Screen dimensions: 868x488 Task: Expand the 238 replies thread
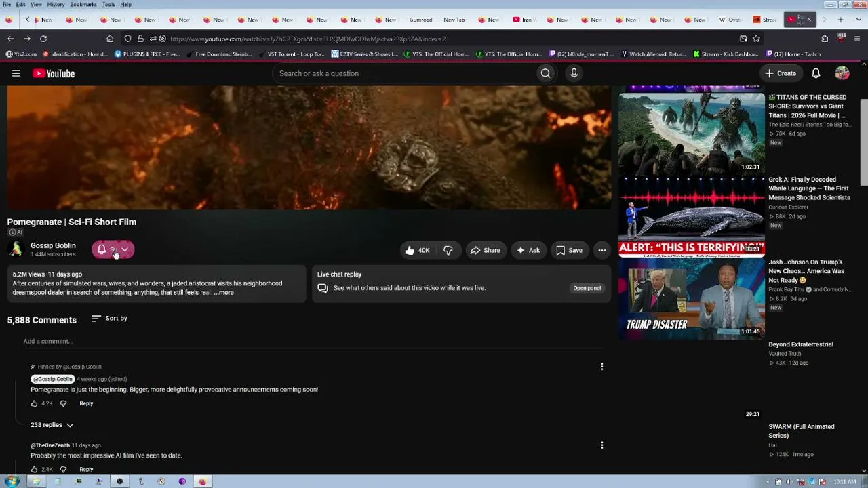coord(52,425)
